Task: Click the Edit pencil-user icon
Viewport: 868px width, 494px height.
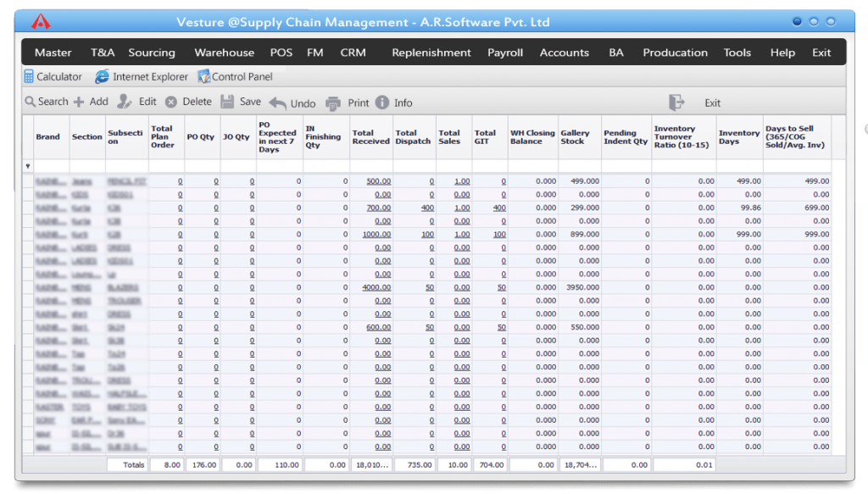Action: 125,102
